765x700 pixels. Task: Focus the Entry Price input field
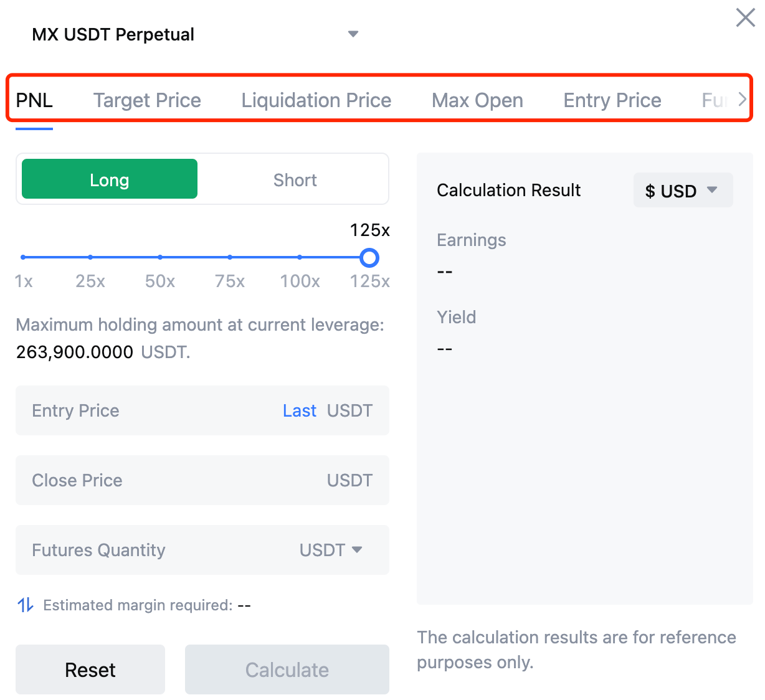click(150, 411)
